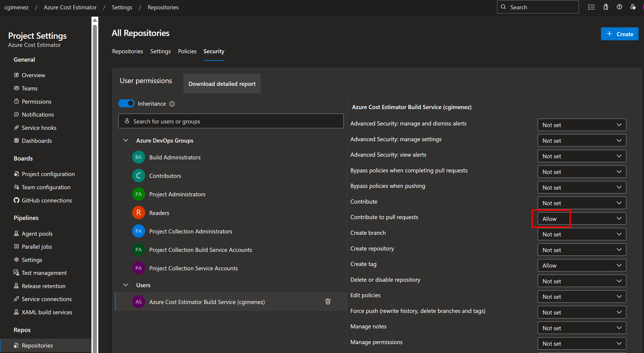
Task: Select Build Administrators group avatar
Action: tap(139, 157)
